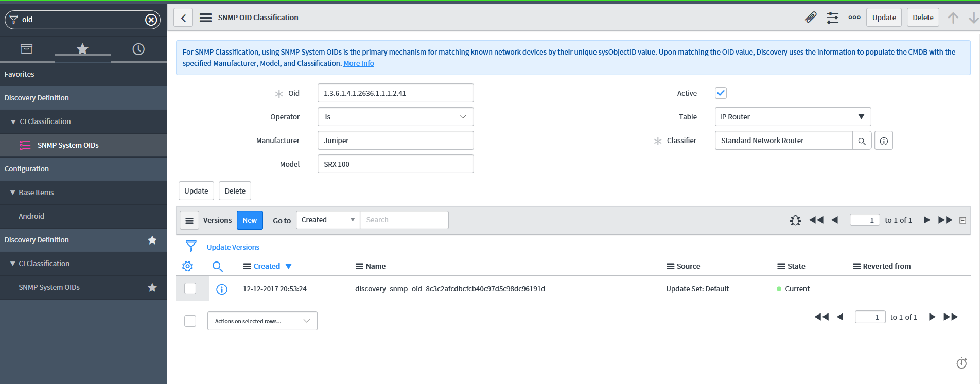980x384 pixels.
Task: Jump to last page top pager
Action: coord(946,220)
